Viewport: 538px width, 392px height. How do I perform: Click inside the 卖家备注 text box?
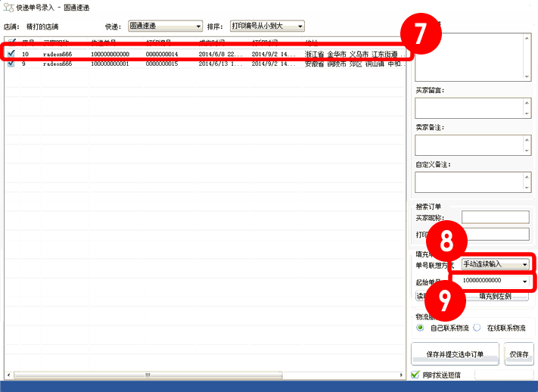click(467, 145)
